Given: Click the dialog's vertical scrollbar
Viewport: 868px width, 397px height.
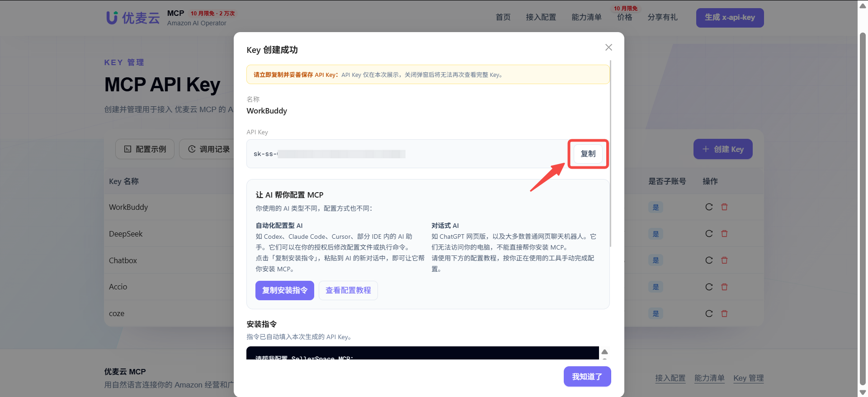Looking at the screenshot, I should tap(610, 154).
